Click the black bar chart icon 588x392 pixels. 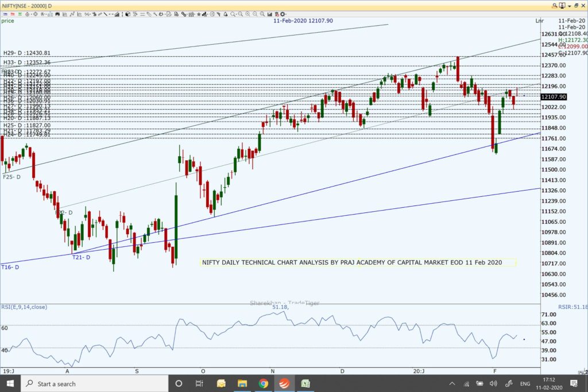click(x=270, y=14)
